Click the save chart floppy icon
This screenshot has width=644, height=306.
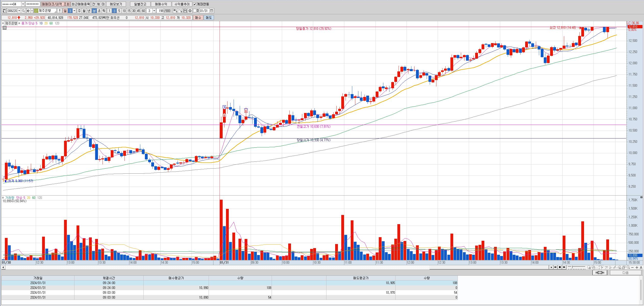(x=185, y=11)
